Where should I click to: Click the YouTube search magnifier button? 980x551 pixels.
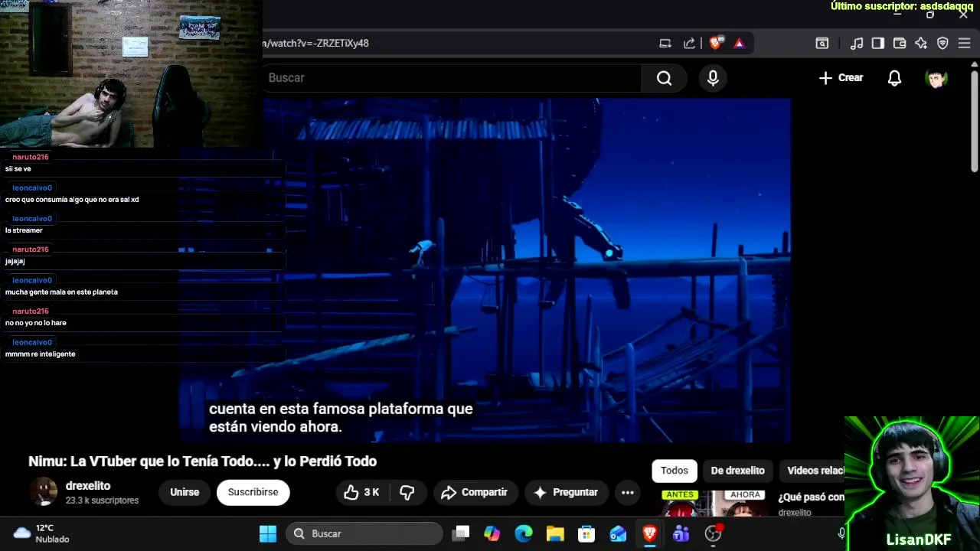coord(664,78)
